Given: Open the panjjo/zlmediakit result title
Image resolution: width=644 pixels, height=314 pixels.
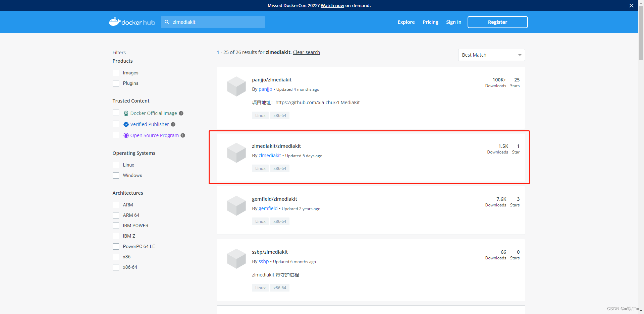Looking at the screenshot, I should [x=272, y=80].
